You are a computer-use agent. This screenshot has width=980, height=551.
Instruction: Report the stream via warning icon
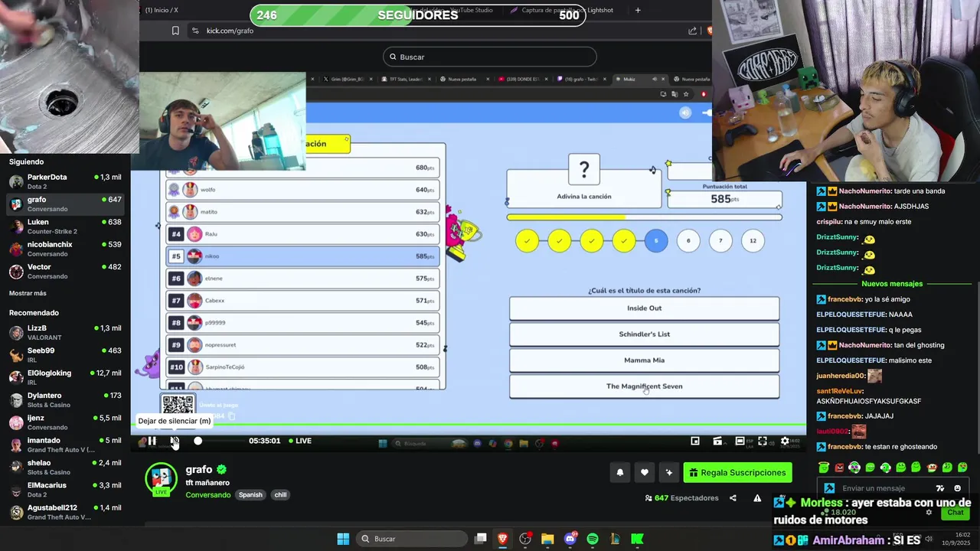pos(757,498)
